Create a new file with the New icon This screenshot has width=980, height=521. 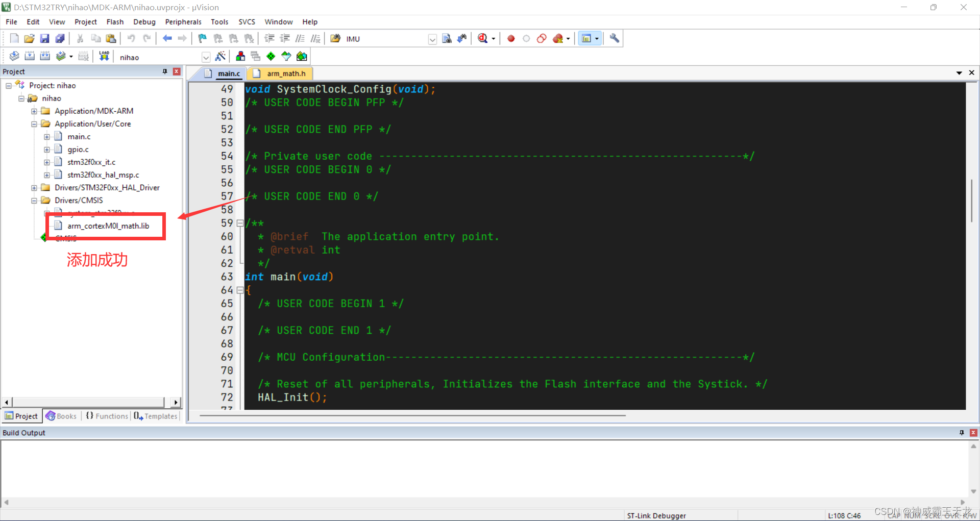tap(14, 38)
